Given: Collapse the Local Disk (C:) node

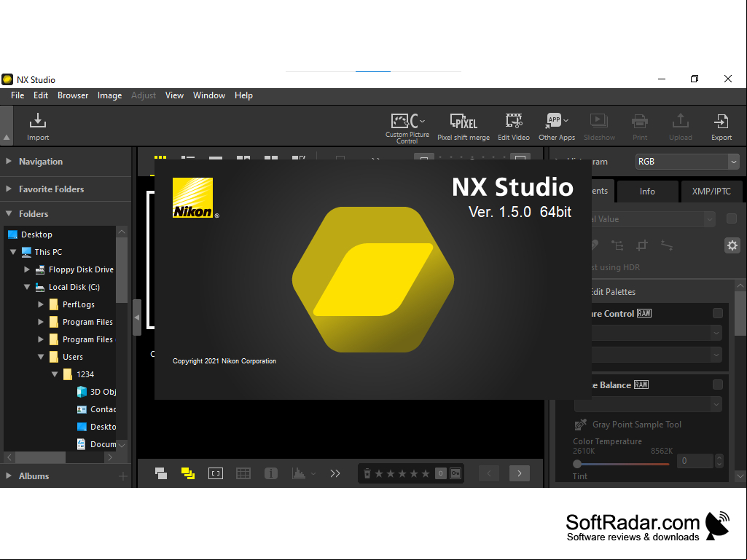Looking at the screenshot, I should (x=27, y=287).
